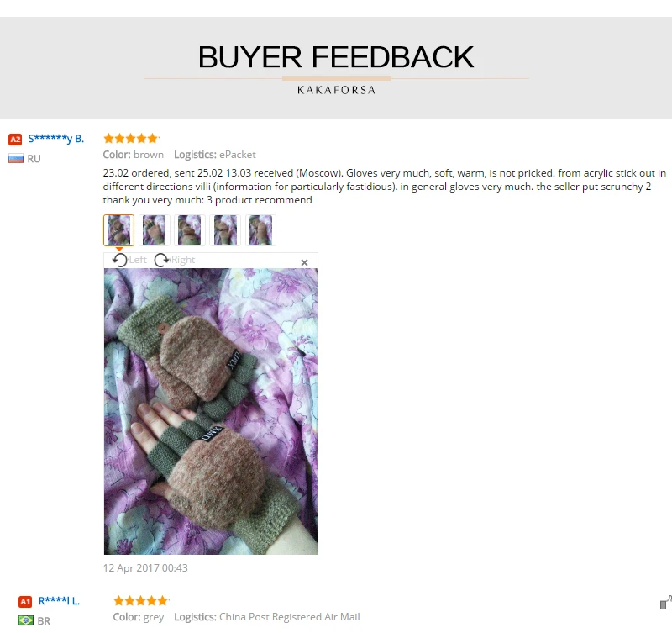Screen dimensions: 672x633
Task: Select the third review photo thumbnail
Action: [x=190, y=230]
